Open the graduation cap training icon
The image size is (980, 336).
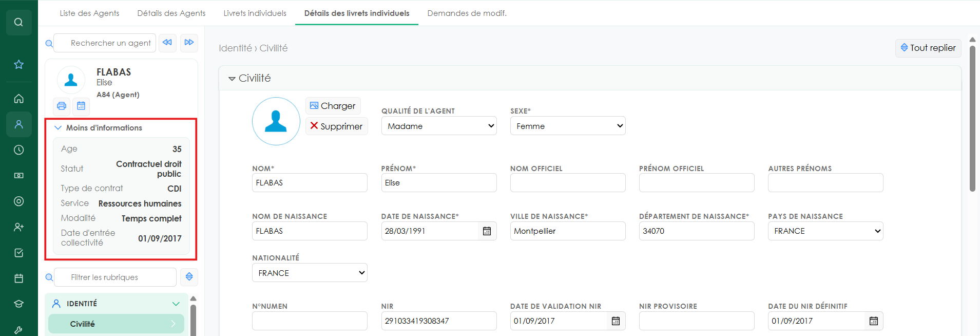[x=18, y=304]
